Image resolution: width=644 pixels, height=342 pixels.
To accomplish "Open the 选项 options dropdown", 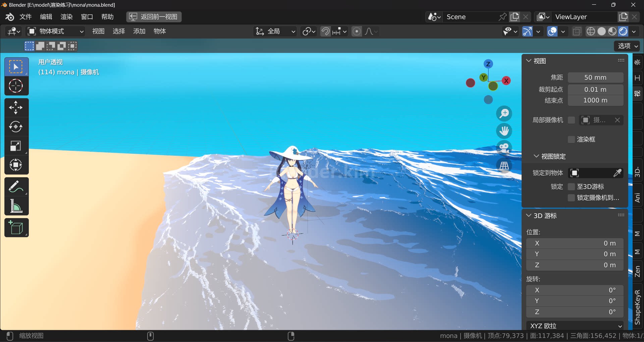I will (627, 46).
